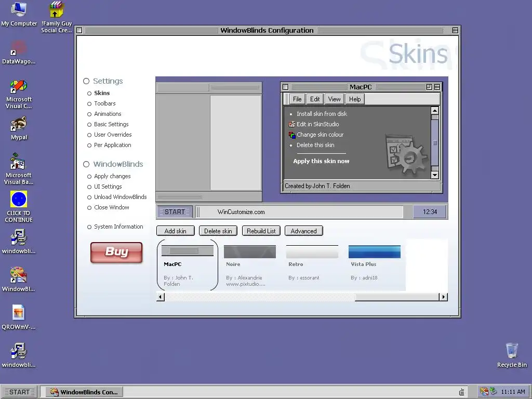Select the Noire skin thumbnail

(250, 265)
